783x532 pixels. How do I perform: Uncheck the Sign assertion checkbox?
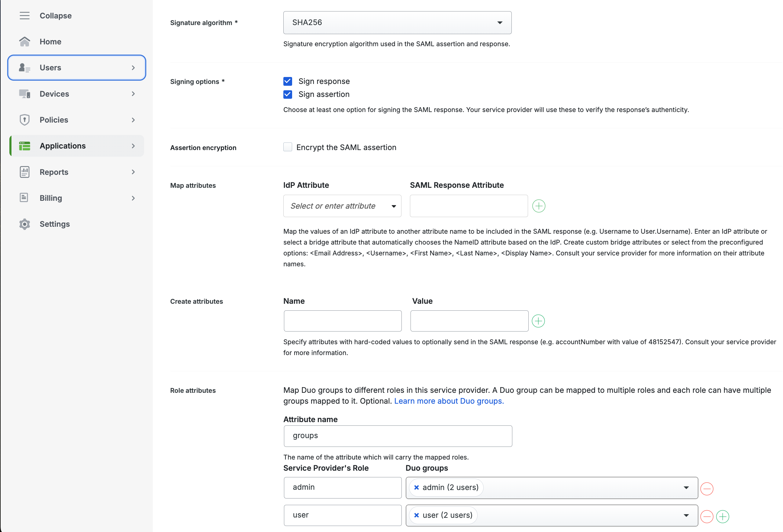[287, 94]
